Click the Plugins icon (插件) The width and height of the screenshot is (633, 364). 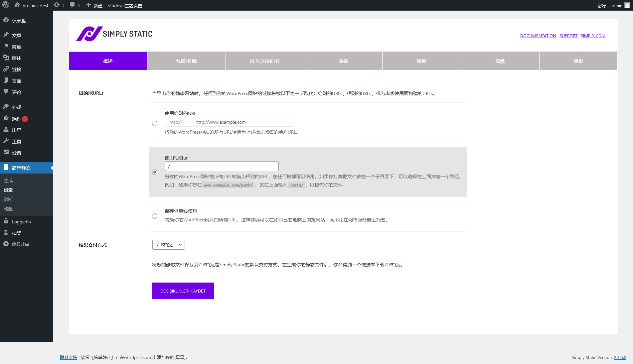point(6,118)
